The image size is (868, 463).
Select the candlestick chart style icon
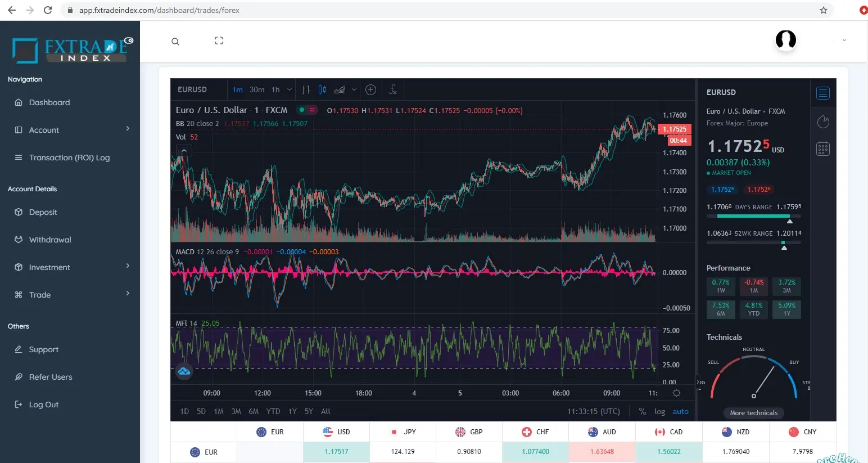coord(322,89)
